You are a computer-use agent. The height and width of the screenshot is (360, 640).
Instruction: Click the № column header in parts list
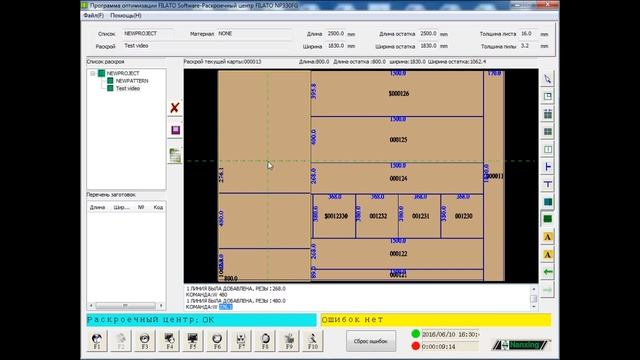click(141, 207)
